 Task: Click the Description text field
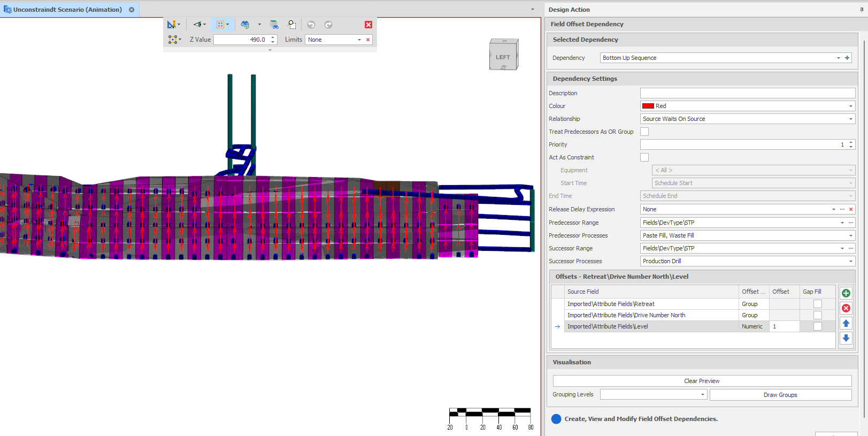tap(747, 93)
